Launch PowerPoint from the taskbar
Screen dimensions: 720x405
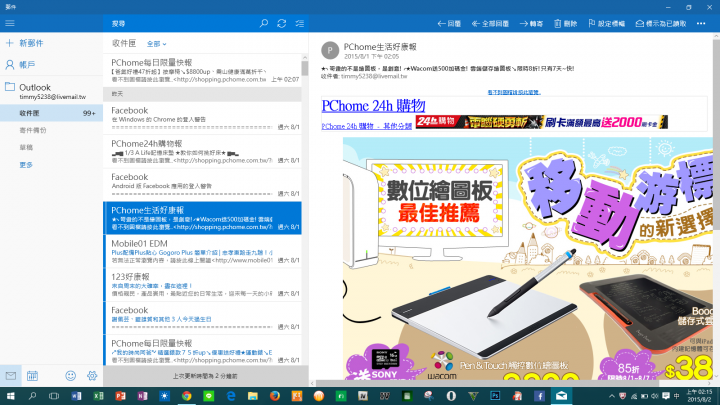click(120, 396)
